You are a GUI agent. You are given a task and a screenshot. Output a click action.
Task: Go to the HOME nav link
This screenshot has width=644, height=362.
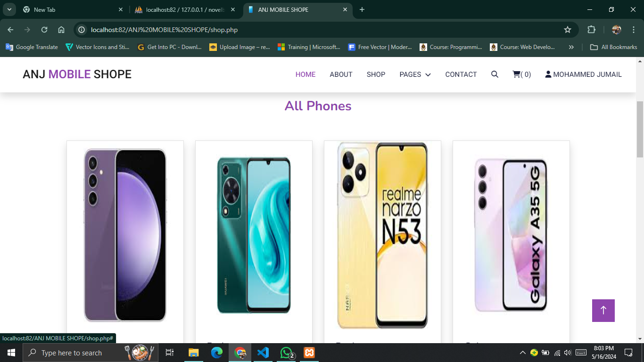coord(305,74)
